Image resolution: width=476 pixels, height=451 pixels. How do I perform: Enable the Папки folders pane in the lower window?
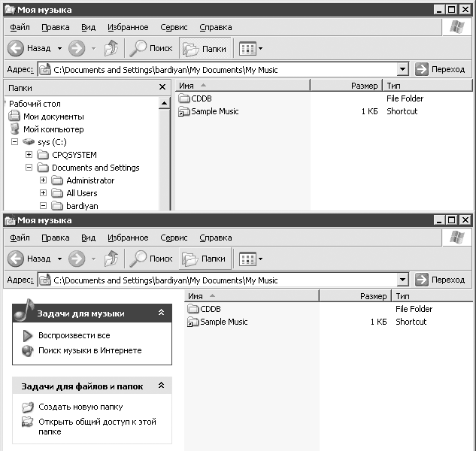click(205, 259)
